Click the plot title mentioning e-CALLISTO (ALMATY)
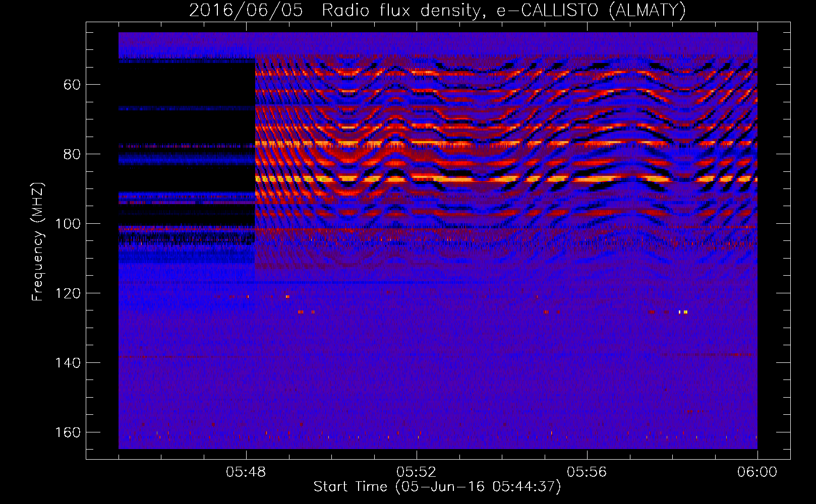Screen dimensions: 816x504 click(x=437, y=10)
